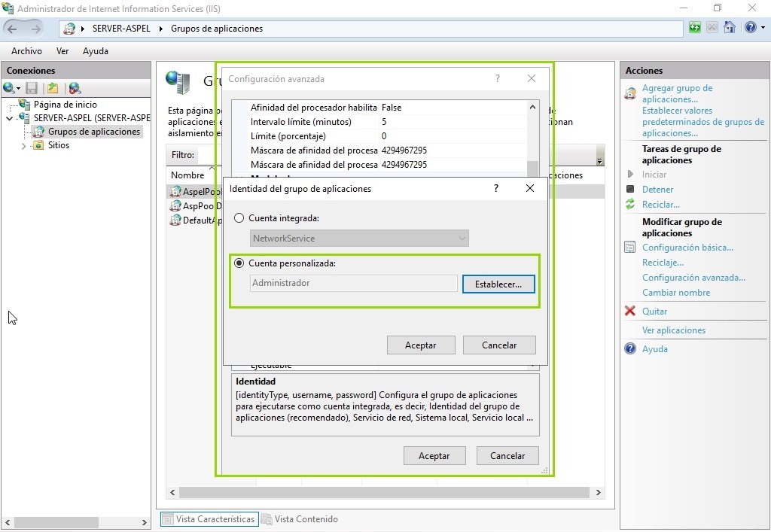Open the Ayuda menu
The image size is (771, 532).
(x=96, y=51)
